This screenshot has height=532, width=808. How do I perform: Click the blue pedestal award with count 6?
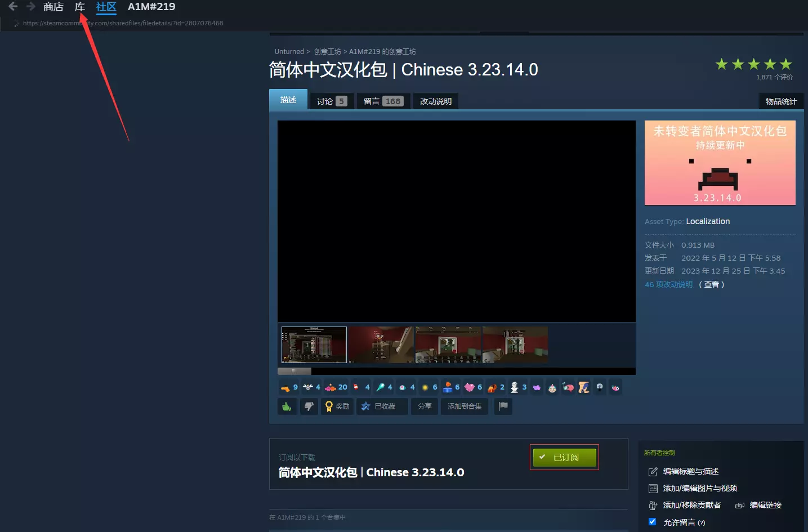452,387
